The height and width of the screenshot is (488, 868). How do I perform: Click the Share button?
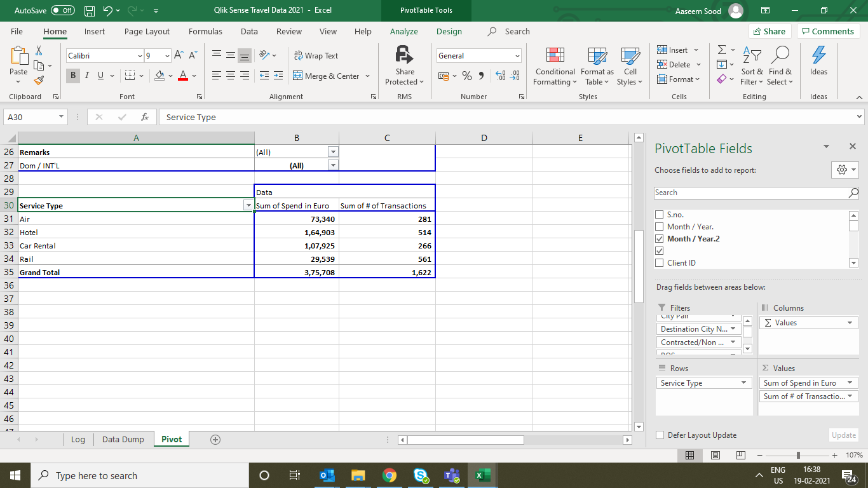point(769,31)
